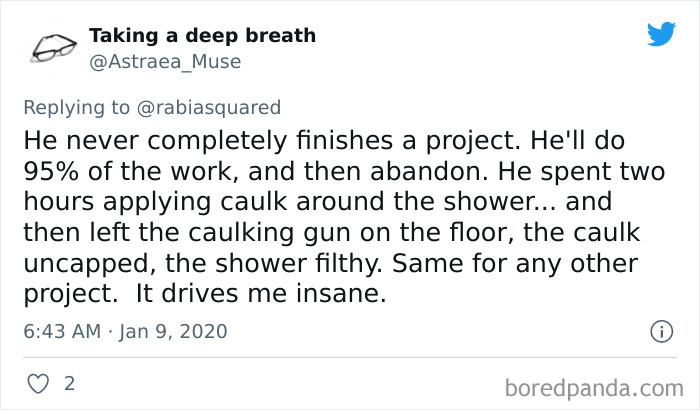
Task: Click the Jan 9, 2020 date
Action: coord(174,330)
